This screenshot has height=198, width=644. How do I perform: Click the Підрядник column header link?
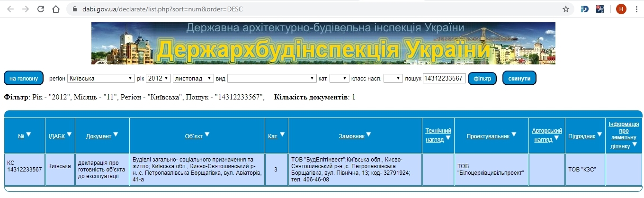(582, 136)
